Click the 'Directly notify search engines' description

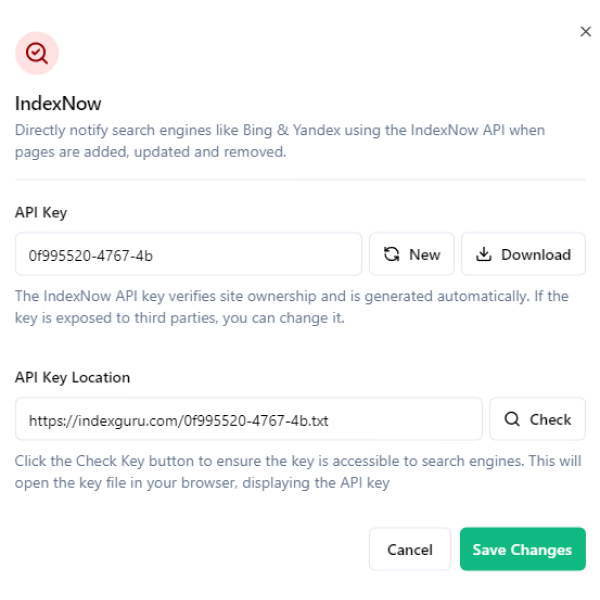280,141
